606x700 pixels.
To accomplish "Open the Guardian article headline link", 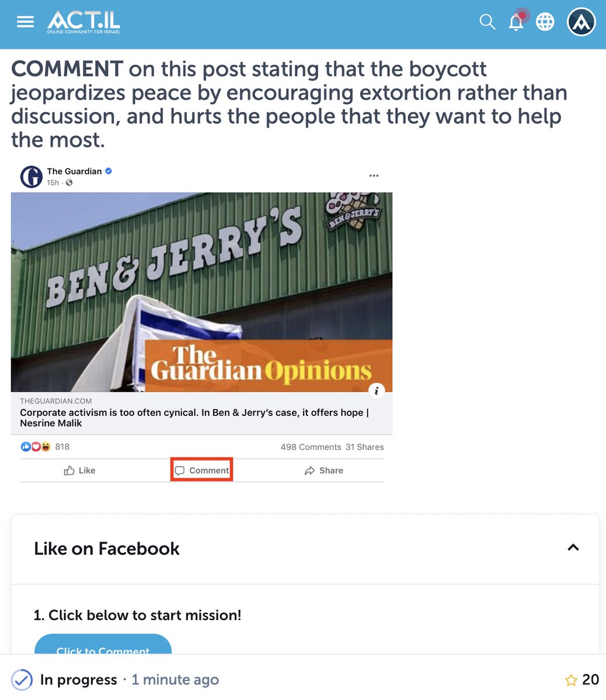I will pyautogui.click(x=194, y=418).
